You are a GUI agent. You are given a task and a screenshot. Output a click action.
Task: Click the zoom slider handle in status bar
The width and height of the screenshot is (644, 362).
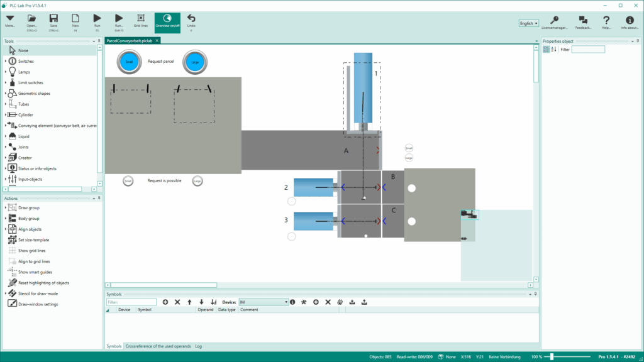(x=552, y=357)
